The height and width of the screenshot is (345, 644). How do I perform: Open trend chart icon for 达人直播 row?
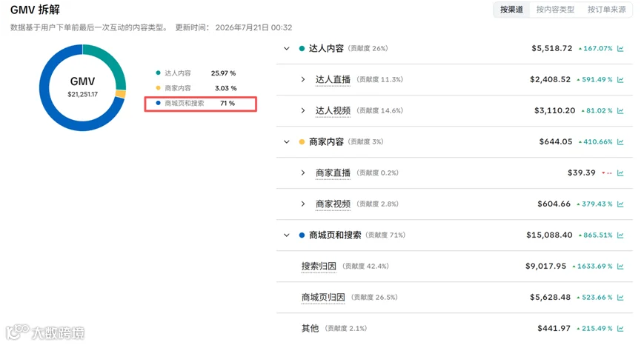click(x=620, y=80)
